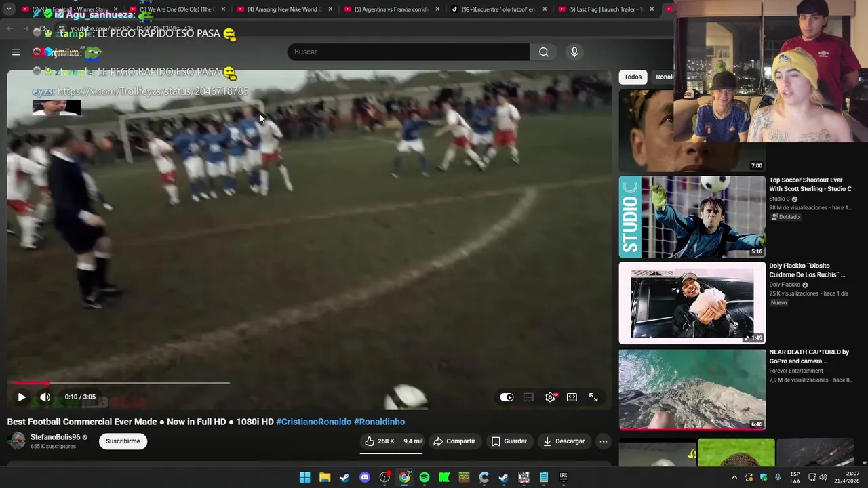Expand the browser tab search dropdown
This screenshot has height=488, width=868.
pos(9,9)
